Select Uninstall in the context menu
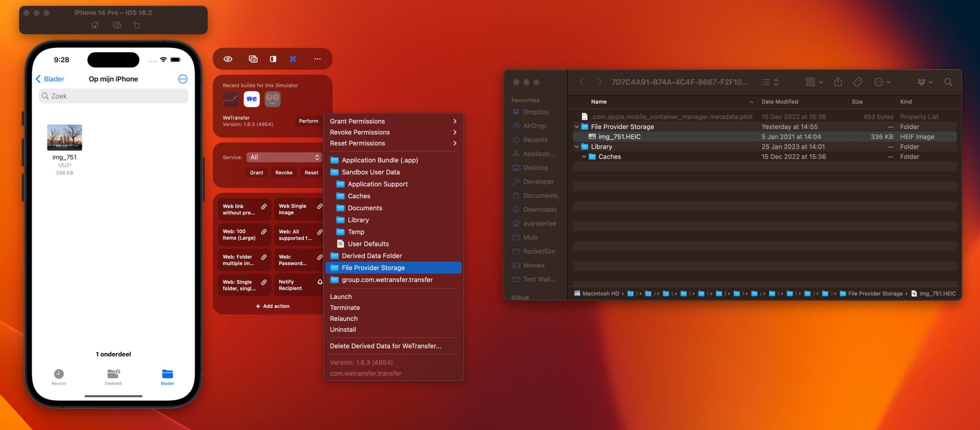 [x=393, y=330]
